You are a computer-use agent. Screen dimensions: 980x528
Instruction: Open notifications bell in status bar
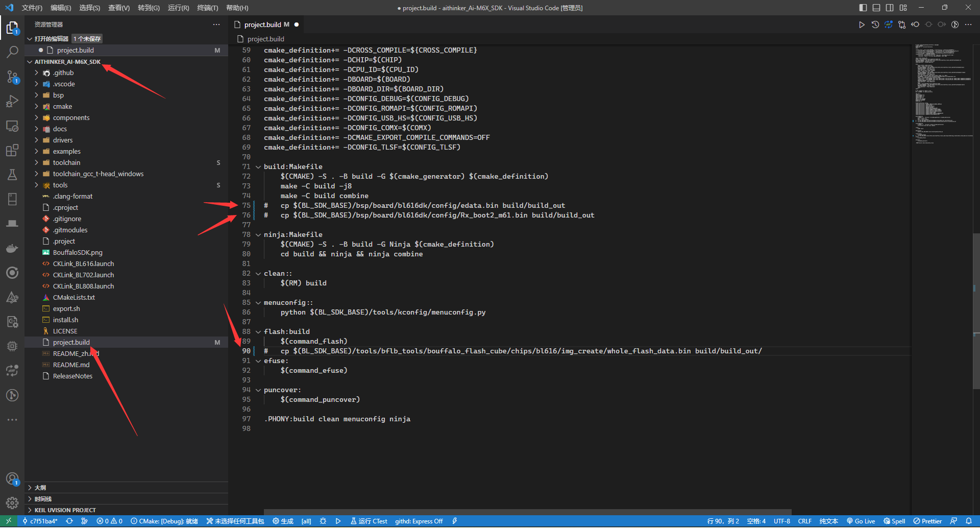point(969,521)
